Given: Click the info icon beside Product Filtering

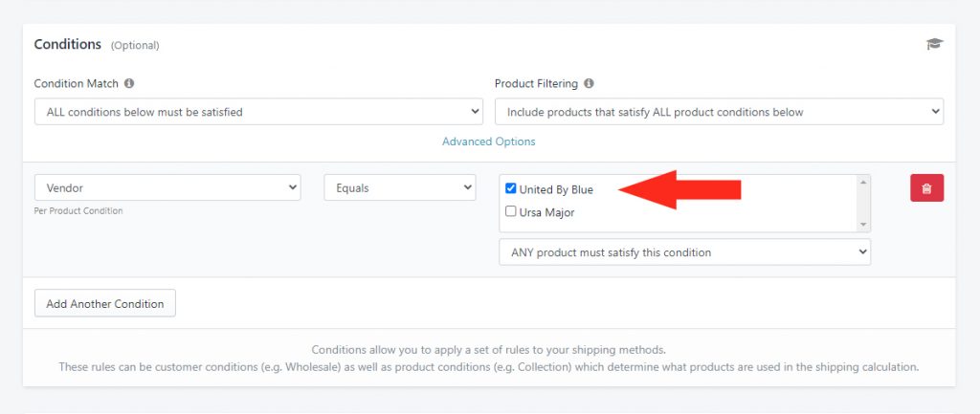Looking at the screenshot, I should coord(589,83).
